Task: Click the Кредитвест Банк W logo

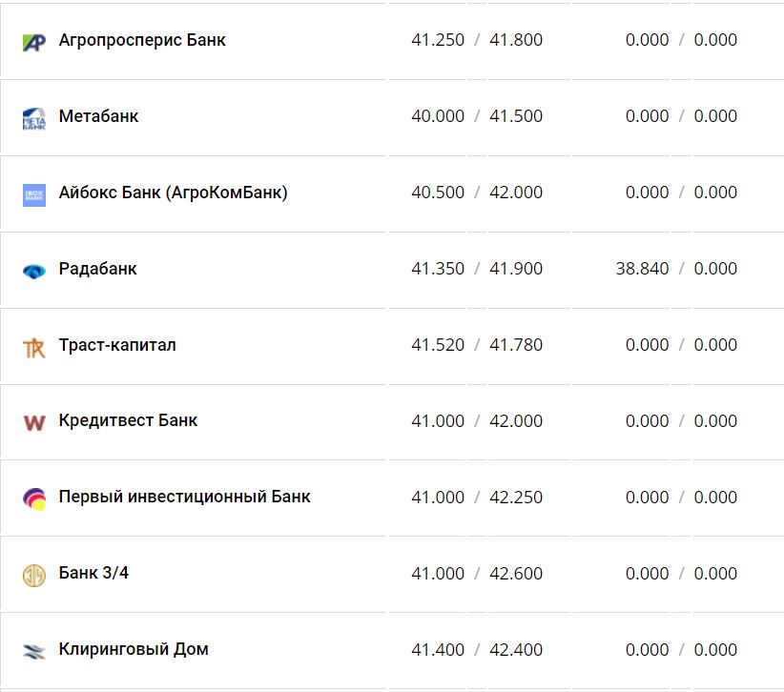Action: tap(34, 422)
